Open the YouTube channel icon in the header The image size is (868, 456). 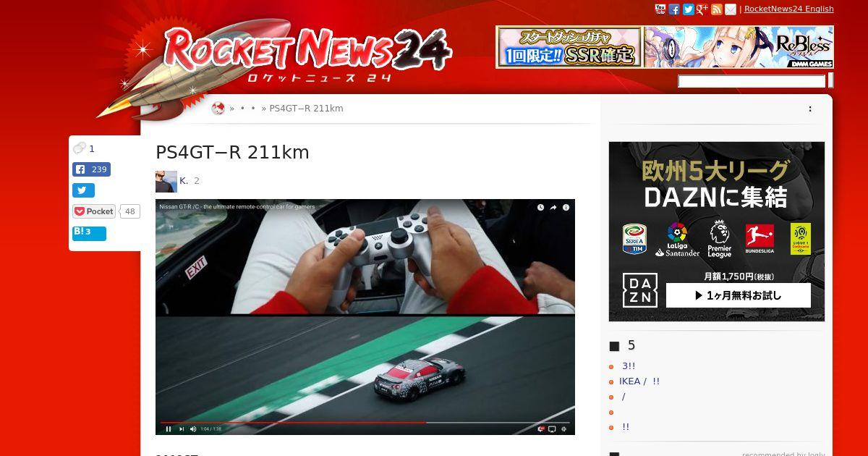coord(660,9)
